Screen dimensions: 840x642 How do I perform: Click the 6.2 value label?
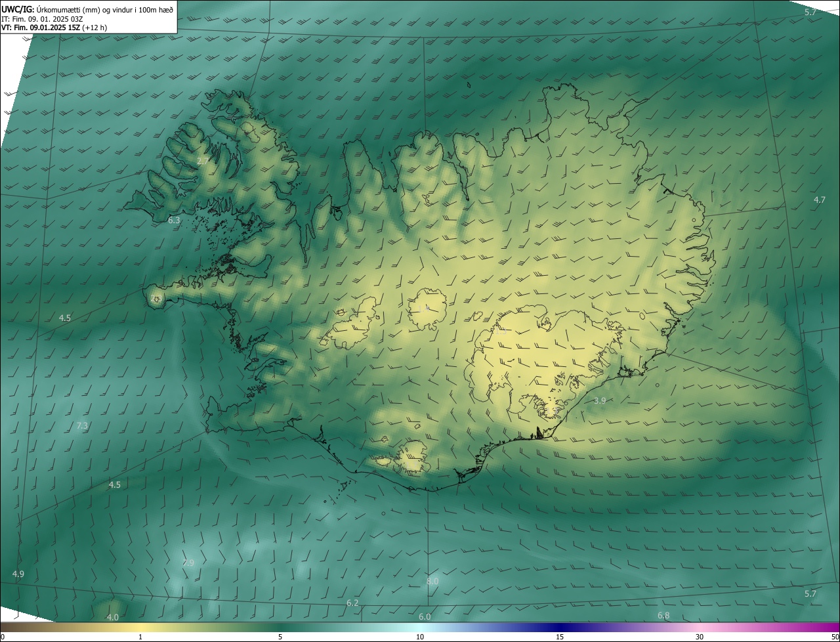352,603
